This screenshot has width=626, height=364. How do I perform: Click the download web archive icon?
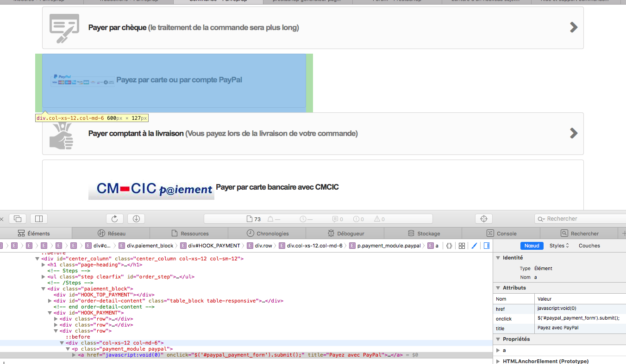136,219
